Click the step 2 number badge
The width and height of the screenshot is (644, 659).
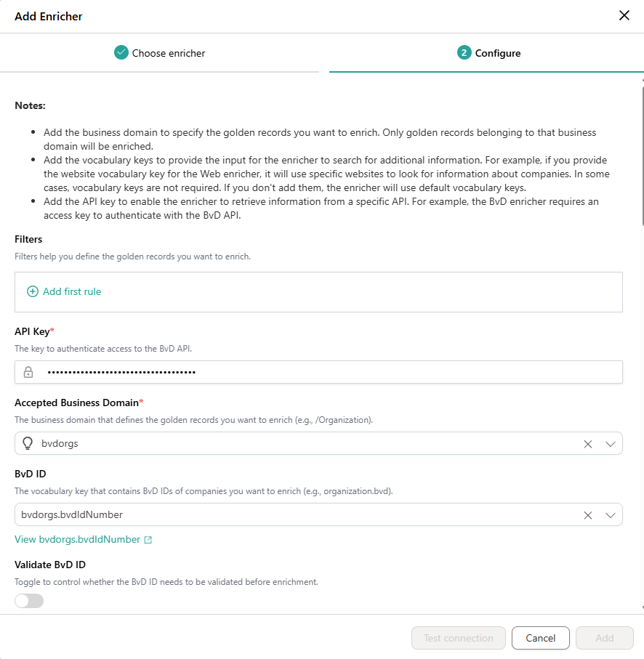pos(464,52)
